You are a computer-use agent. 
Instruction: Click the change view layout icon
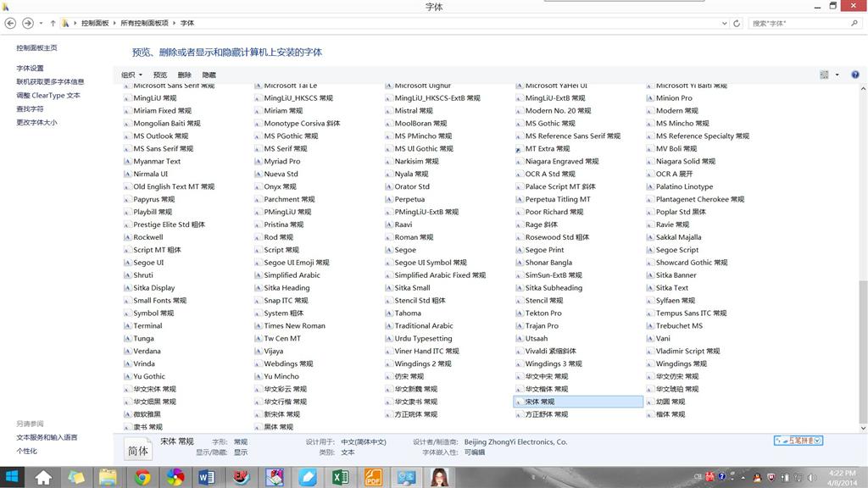coord(824,75)
